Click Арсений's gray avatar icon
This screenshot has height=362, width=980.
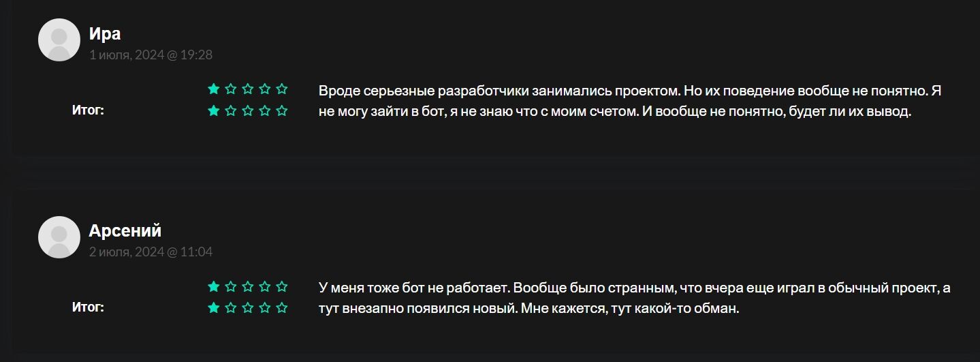pyautogui.click(x=59, y=237)
